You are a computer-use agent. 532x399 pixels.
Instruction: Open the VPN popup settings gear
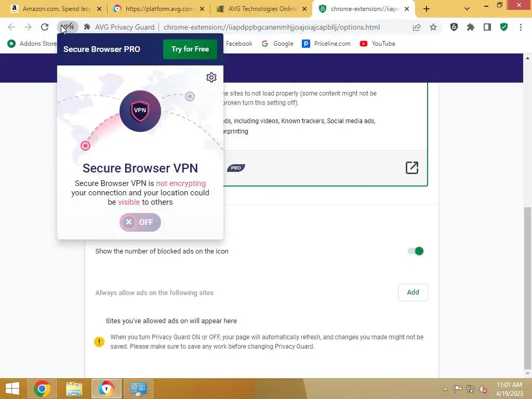click(x=211, y=77)
